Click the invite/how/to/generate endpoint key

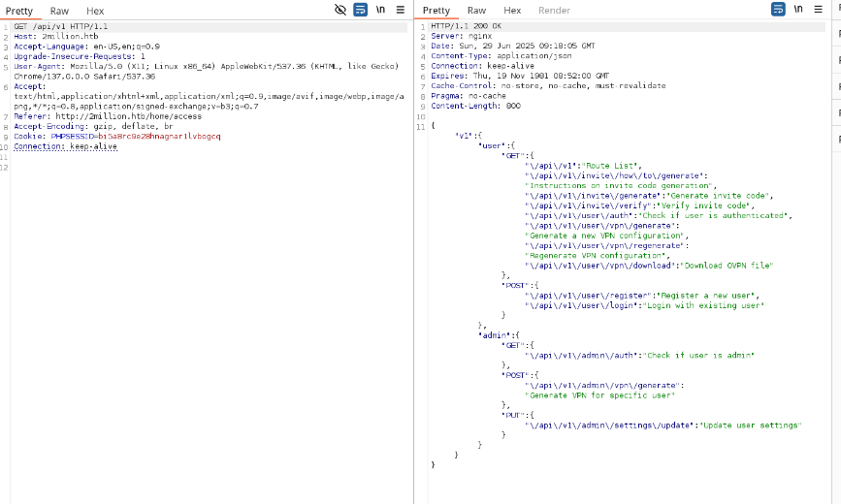tap(614, 175)
